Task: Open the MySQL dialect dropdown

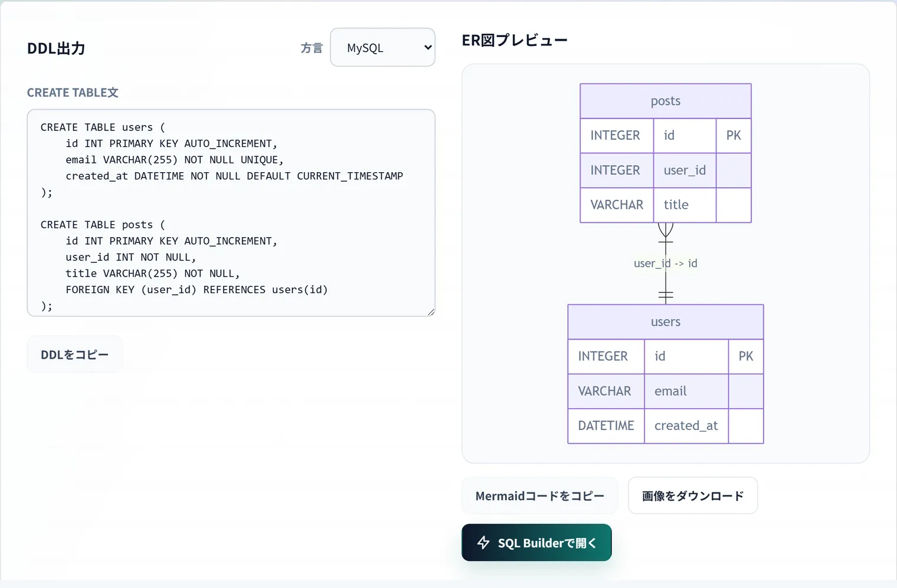Action: pyautogui.click(x=382, y=47)
